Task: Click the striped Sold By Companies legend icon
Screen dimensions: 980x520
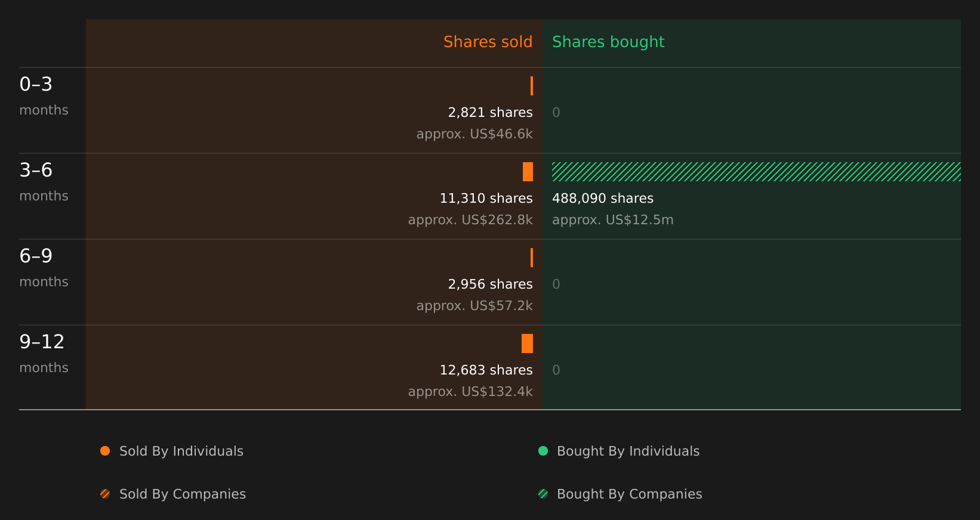Action: pyautogui.click(x=105, y=494)
